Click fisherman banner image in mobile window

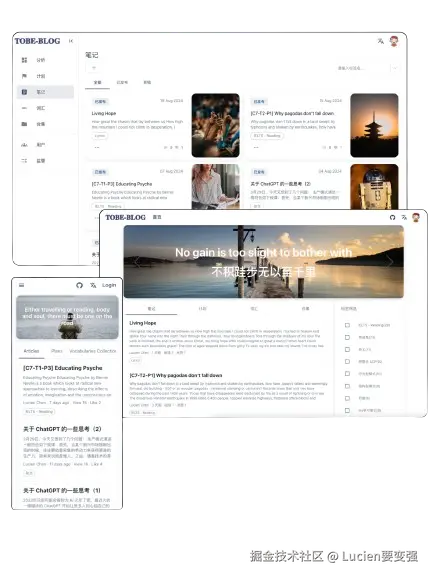pyautogui.click(x=67, y=317)
